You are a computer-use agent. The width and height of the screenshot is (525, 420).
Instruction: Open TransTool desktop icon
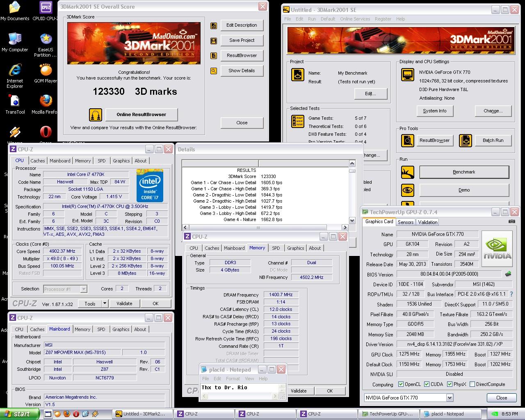coord(15,105)
